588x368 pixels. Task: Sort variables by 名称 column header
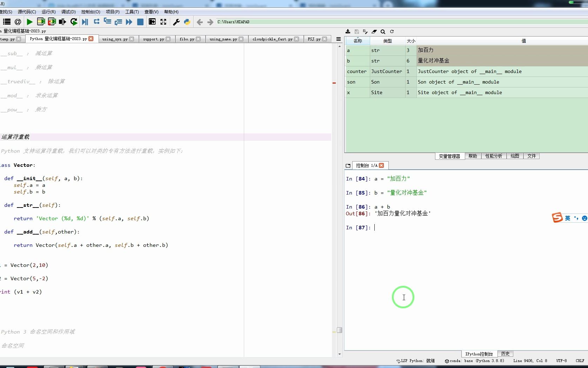pos(358,41)
